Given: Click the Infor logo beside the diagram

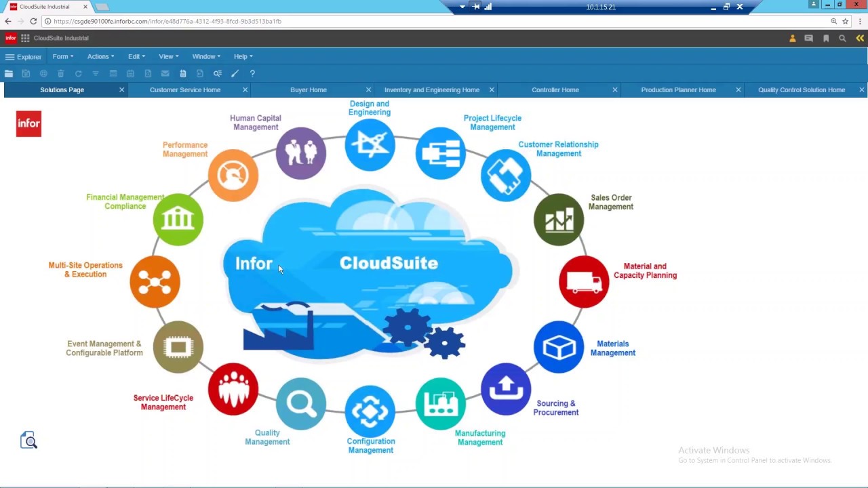Looking at the screenshot, I should tap(28, 123).
